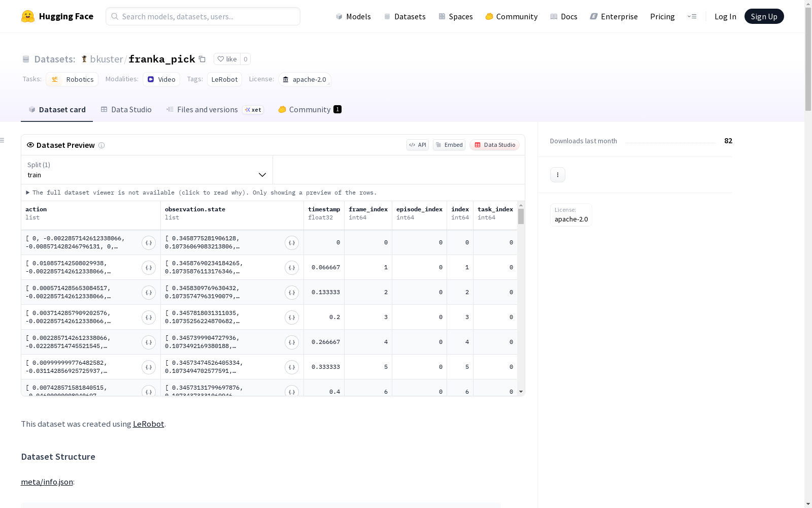Image resolution: width=812 pixels, height=508 pixels.
Task: Select the LeRobot tag
Action: (224, 79)
